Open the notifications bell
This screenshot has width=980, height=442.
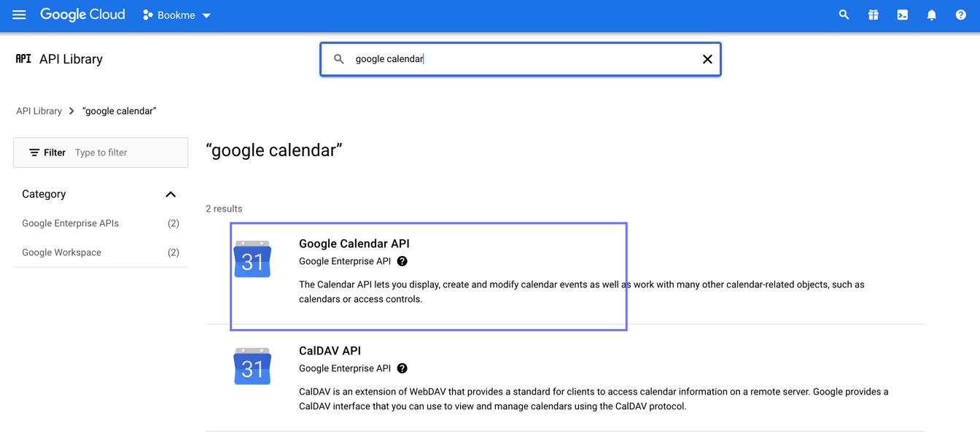point(931,15)
